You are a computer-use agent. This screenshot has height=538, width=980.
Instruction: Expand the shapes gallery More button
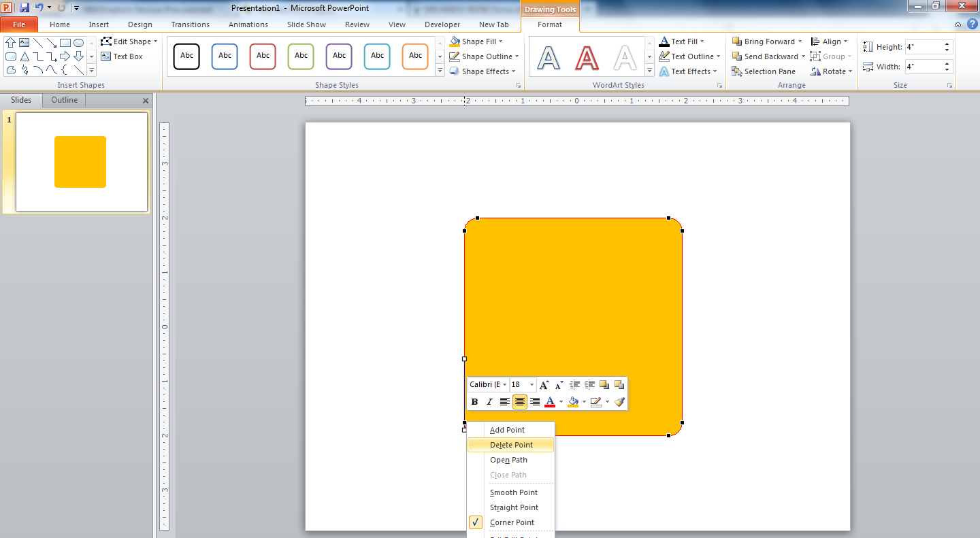coord(91,70)
